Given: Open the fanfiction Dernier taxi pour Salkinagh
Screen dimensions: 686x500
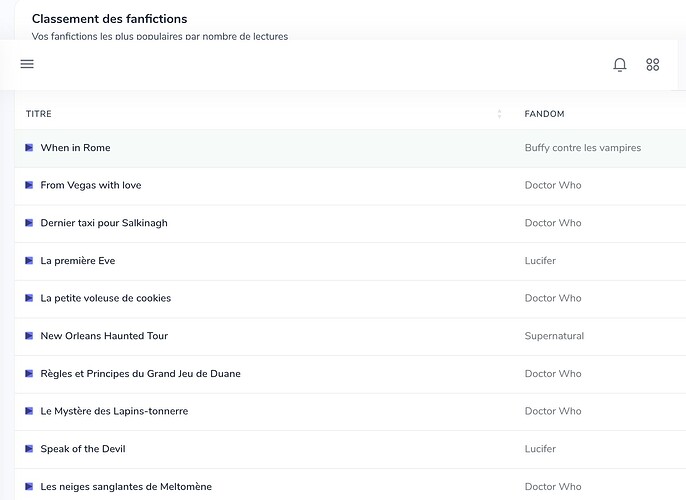Looking at the screenshot, I should 103,223.
